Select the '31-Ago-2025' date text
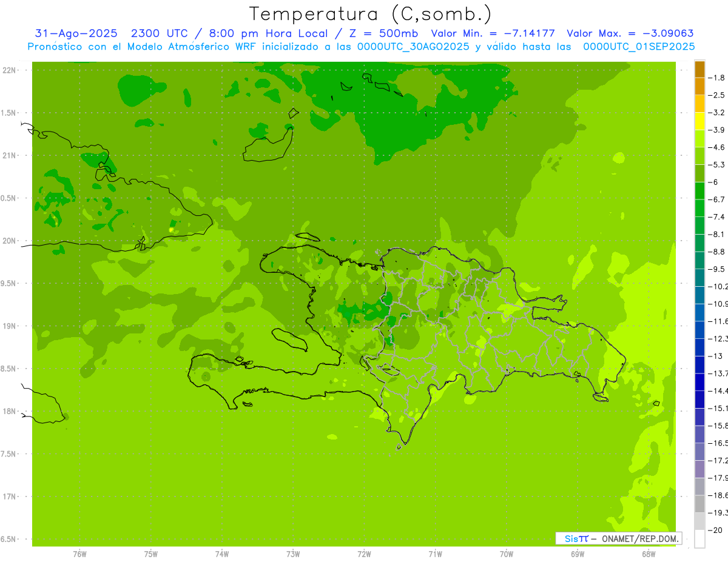The image size is (728, 562). click(x=76, y=33)
